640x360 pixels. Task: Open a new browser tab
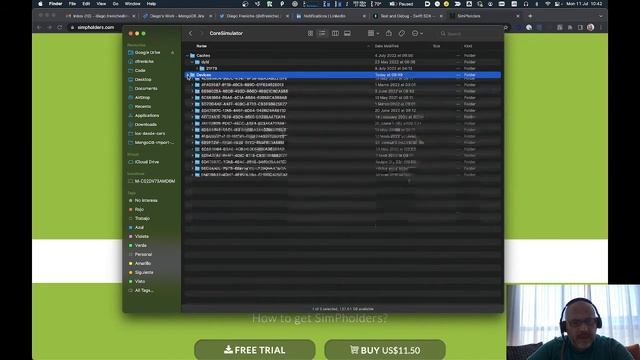coord(530,16)
